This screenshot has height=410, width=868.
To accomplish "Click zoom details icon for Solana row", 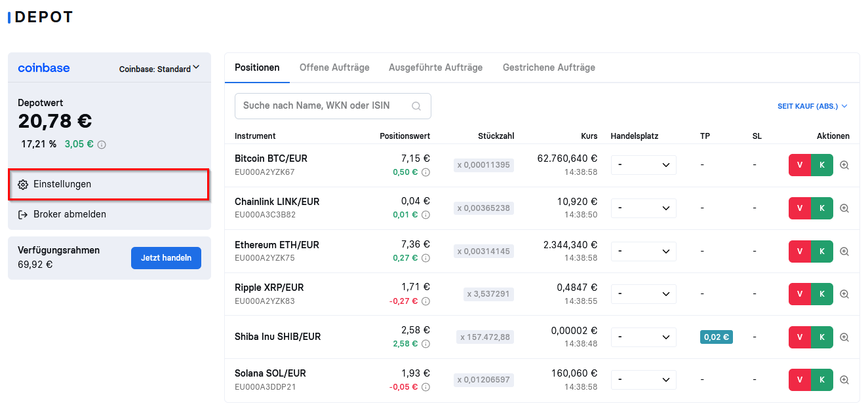I will pos(844,380).
